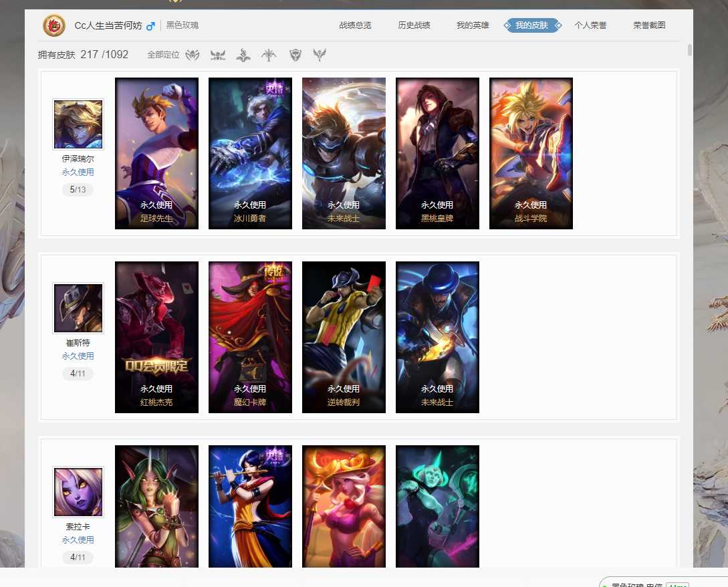Open Soraka's flute-playing blue skin card
The image size is (728, 587).
click(x=250, y=506)
